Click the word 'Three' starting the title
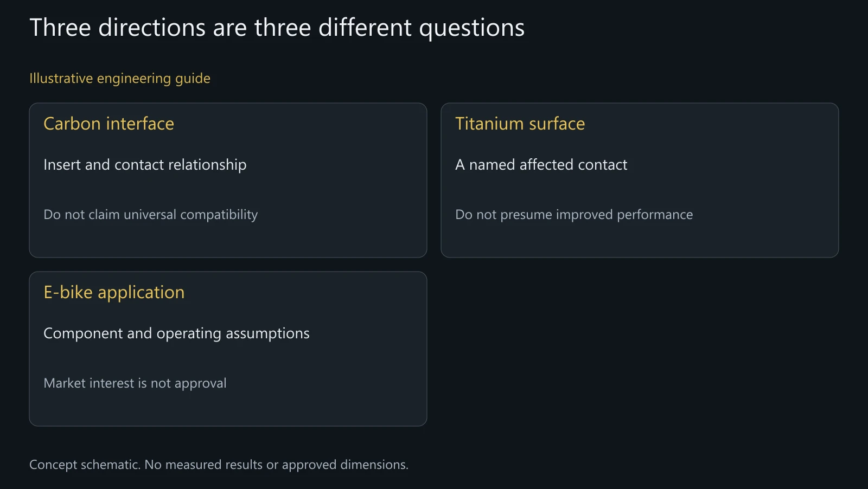Image resolution: width=868 pixels, height=489 pixels. (x=60, y=28)
